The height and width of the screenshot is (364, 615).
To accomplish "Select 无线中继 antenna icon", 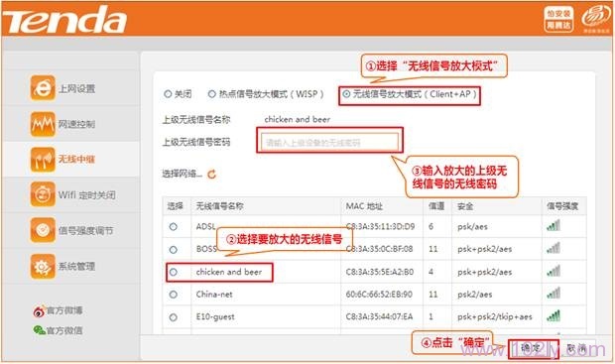I will (43, 160).
